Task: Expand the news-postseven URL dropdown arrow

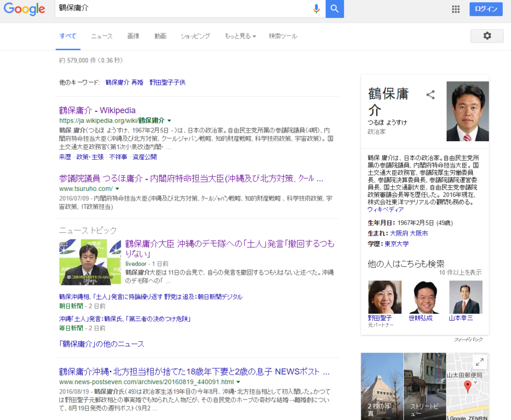Action: pos(238,382)
